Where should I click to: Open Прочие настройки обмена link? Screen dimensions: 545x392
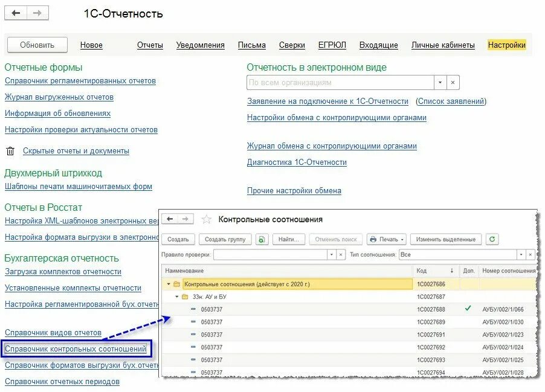294,191
